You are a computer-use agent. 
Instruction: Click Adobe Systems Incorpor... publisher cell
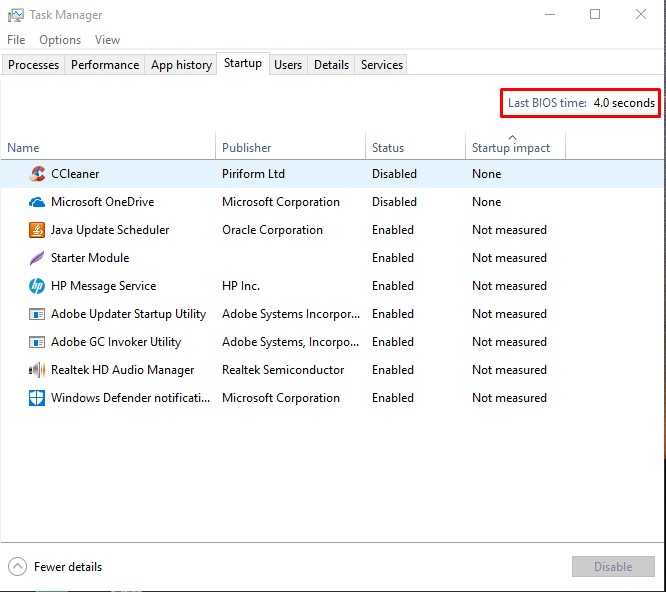pos(291,314)
